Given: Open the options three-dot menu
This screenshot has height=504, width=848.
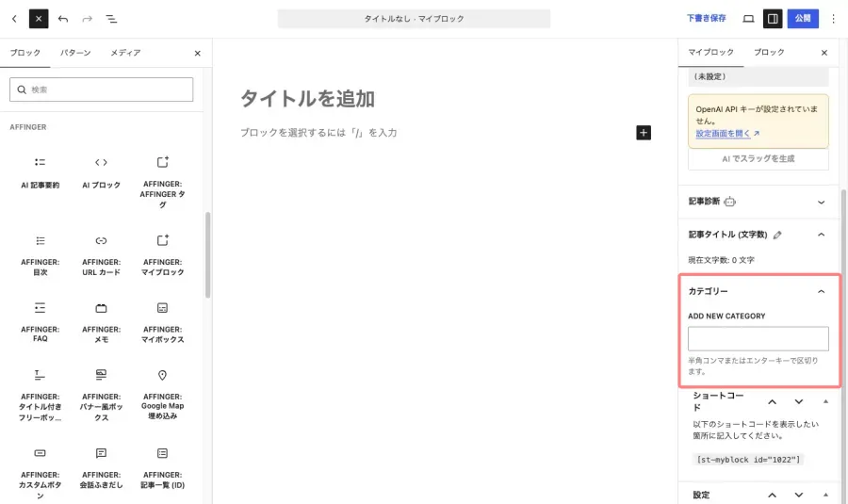Looking at the screenshot, I should 834,19.
